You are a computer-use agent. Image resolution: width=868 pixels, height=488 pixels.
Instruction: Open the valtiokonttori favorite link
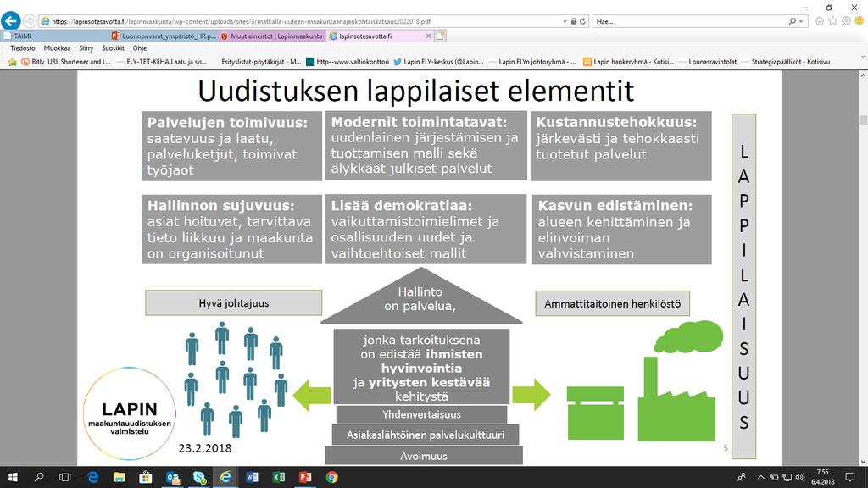tap(348, 62)
